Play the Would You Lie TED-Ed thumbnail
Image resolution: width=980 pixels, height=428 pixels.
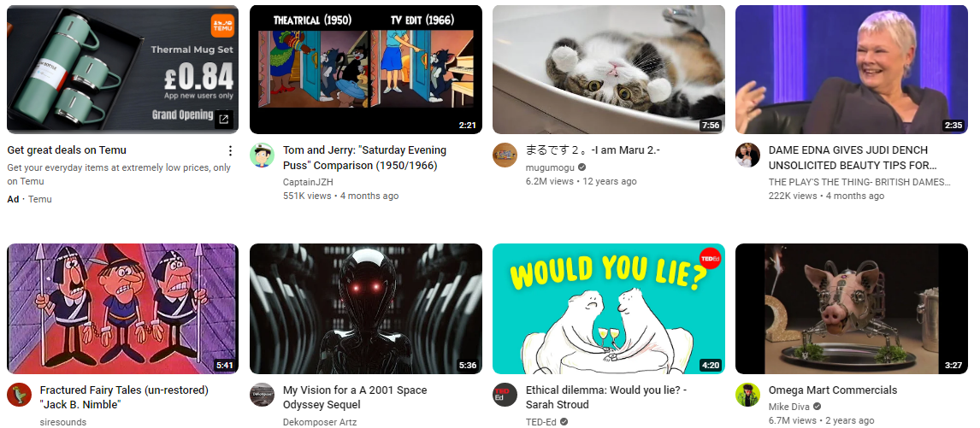tap(609, 308)
